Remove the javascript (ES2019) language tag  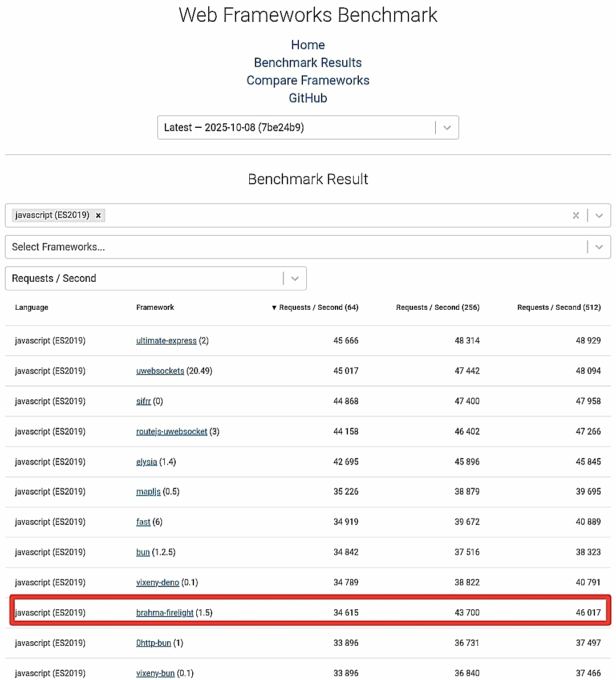pyautogui.click(x=98, y=215)
